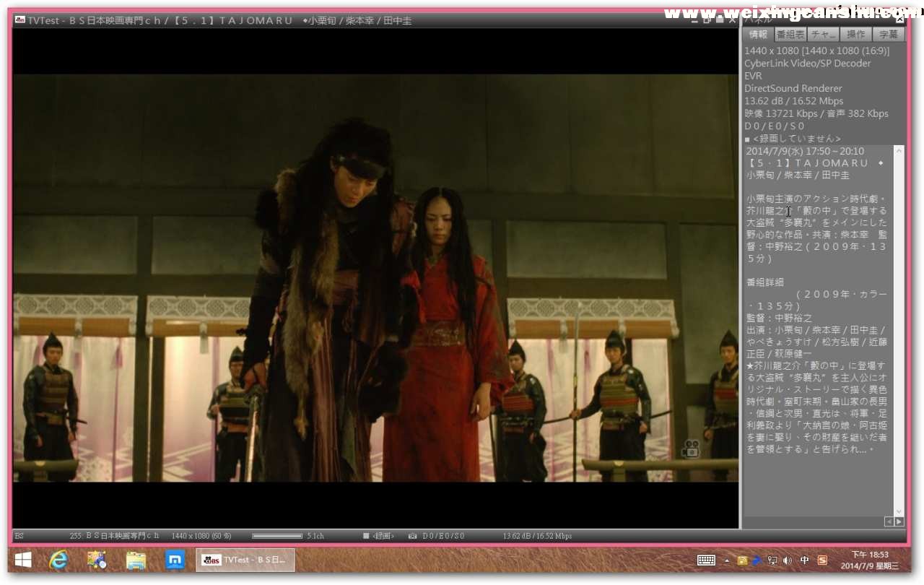The image size is (924, 585).
Task: Click the Sogou S input tray icon
Action: tap(822, 560)
